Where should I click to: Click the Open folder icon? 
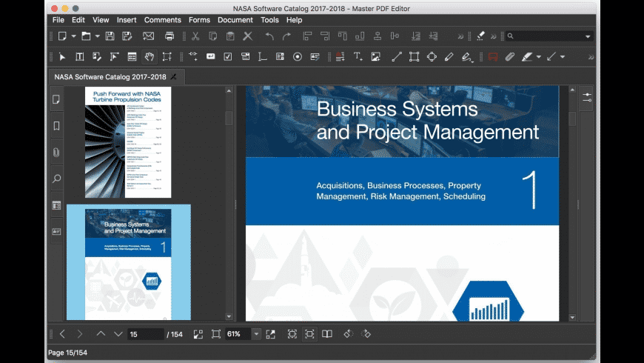coord(86,36)
